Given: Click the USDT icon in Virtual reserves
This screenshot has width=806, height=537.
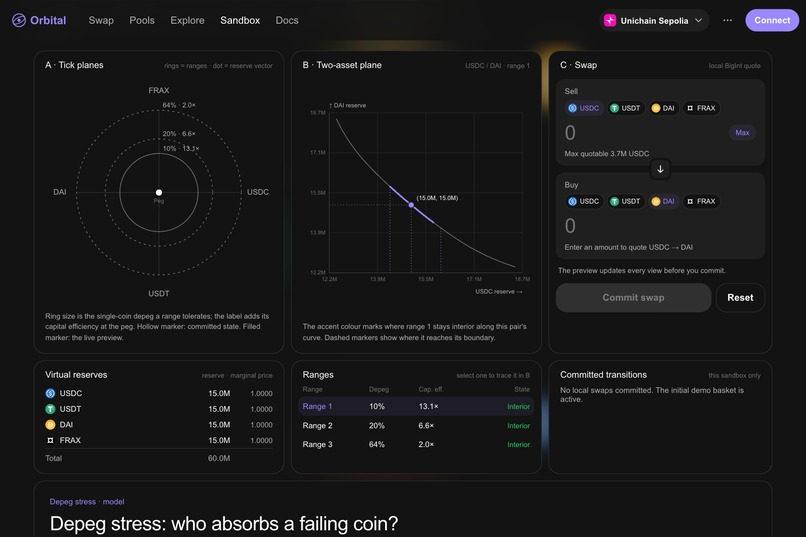Looking at the screenshot, I should (x=50, y=409).
